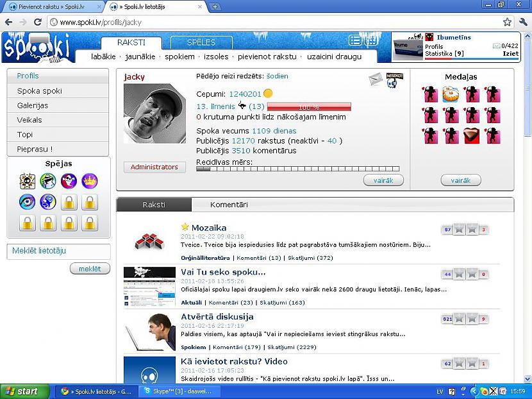Click the list view icon in site header
532x399 pixels.
(x=355, y=41)
